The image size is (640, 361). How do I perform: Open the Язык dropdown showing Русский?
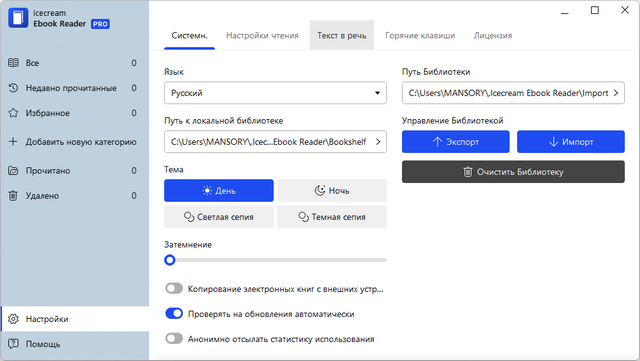coord(275,93)
